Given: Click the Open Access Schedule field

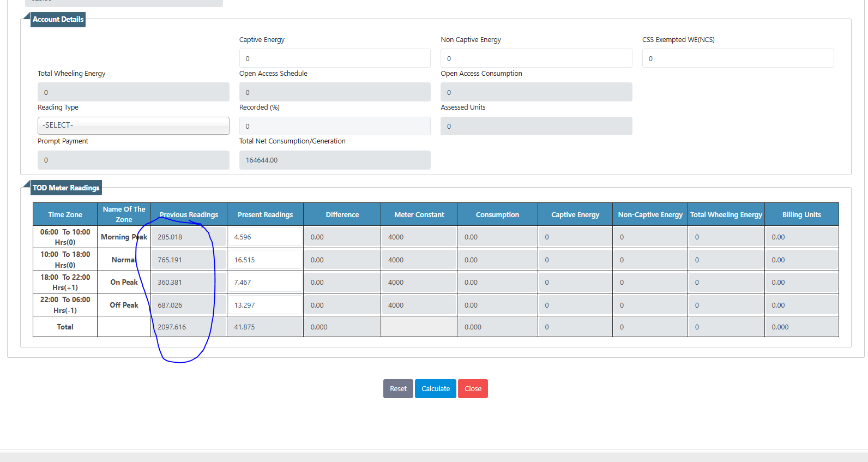Looking at the screenshot, I should pyautogui.click(x=334, y=92).
